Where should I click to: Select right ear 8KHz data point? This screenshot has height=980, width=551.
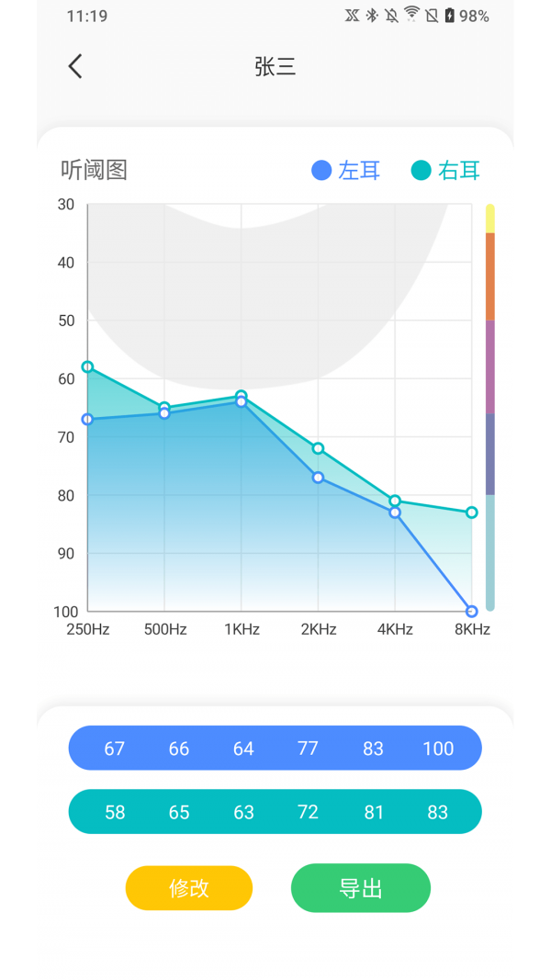[x=472, y=513]
